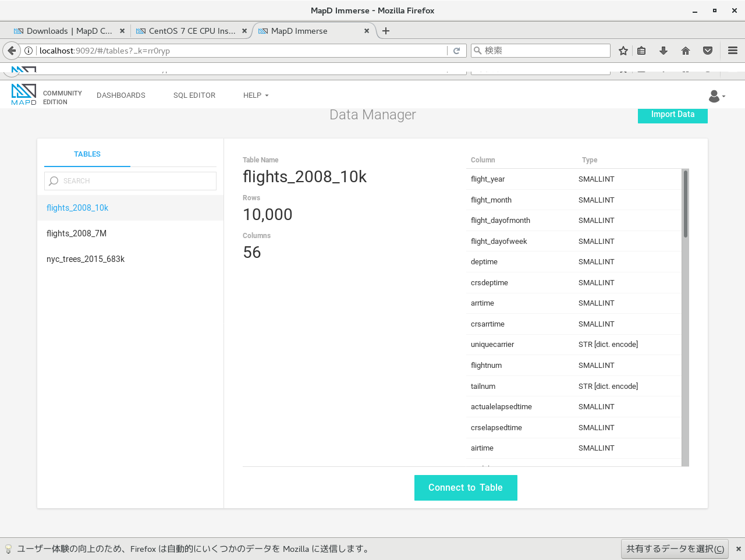This screenshot has height=560, width=745.
Task: Maximize the Firefox window
Action: coord(715,10)
